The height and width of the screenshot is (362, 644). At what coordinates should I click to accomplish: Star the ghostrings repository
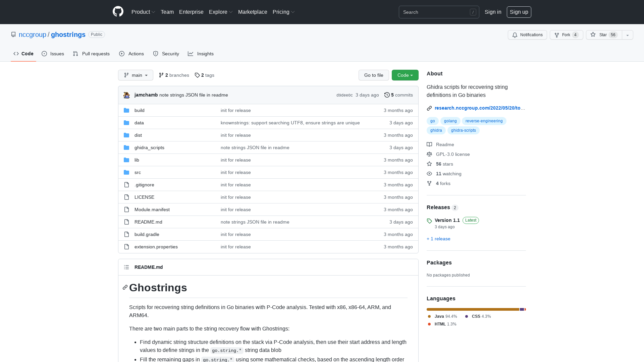(x=604, y=35)
